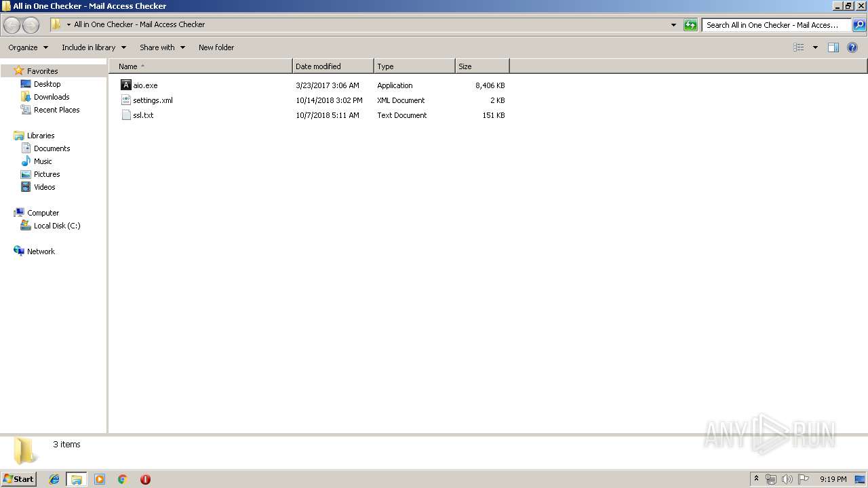Launch Windows Media Player from taskbar
Image resolution: width=868 pixels, height=488 pixels.
[x=100, y=479]
